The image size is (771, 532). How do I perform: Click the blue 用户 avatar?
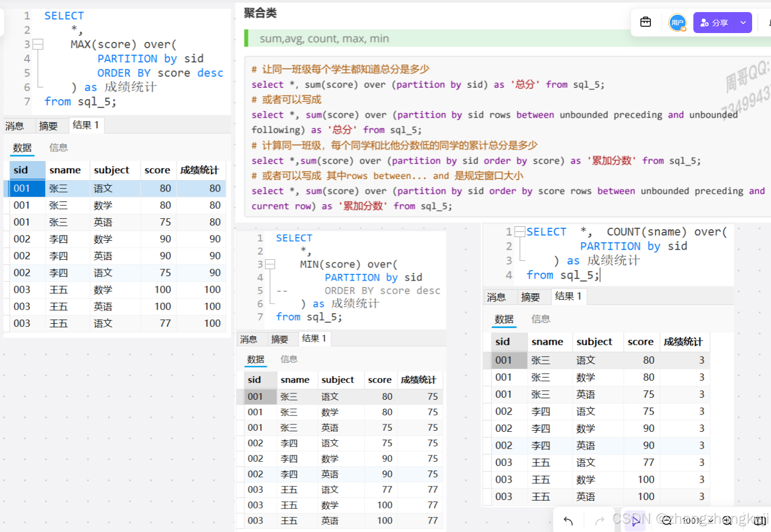pyautogui.click(x=678, y=23)
